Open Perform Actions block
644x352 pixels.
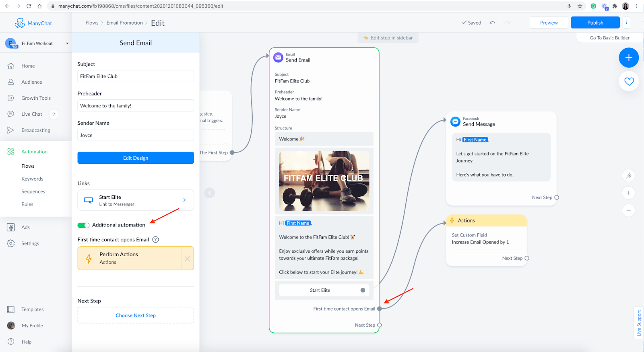point(129,258)
